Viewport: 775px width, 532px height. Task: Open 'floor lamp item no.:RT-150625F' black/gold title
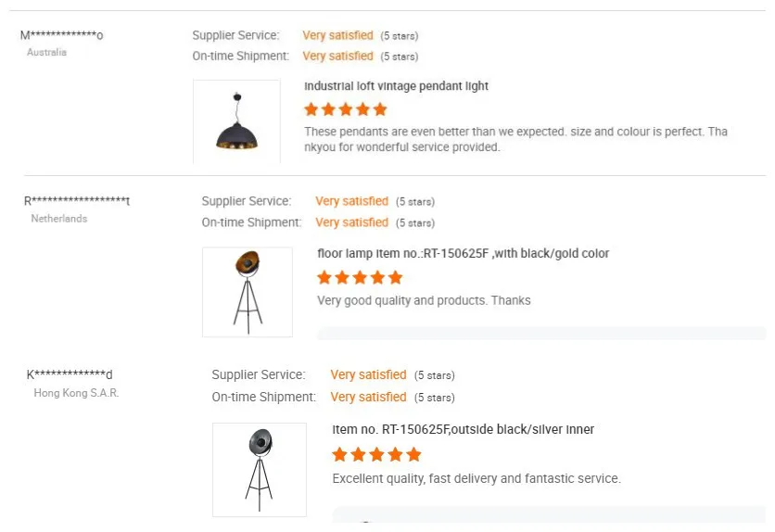click(x=463, y=253)
